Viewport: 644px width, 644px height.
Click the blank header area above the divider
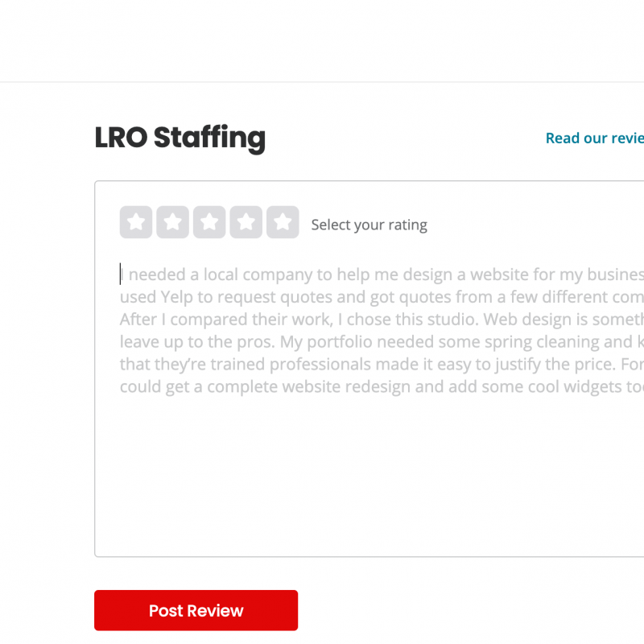(322, 40)
